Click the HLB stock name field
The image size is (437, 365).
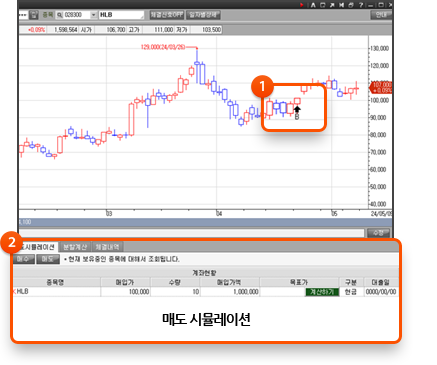[x=121, y=15]
